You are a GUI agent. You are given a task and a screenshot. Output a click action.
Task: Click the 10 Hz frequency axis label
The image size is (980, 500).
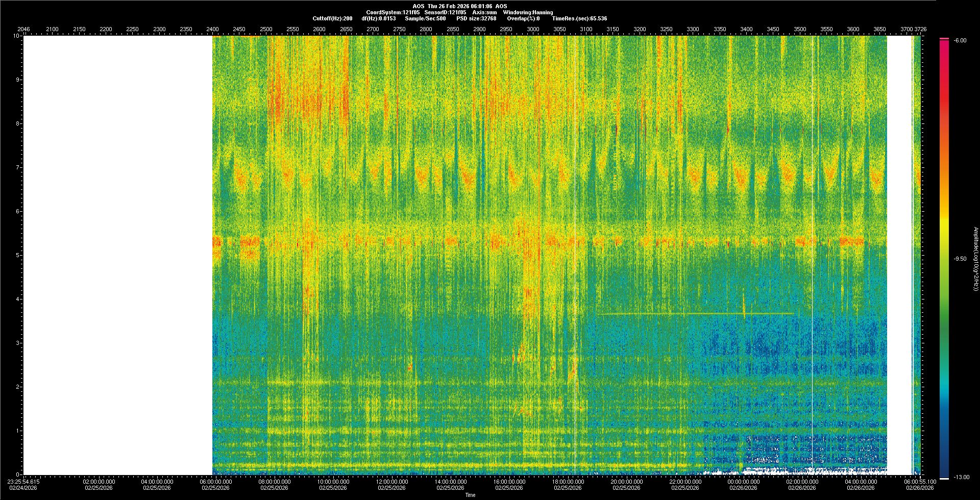click(x=16, y=36)
